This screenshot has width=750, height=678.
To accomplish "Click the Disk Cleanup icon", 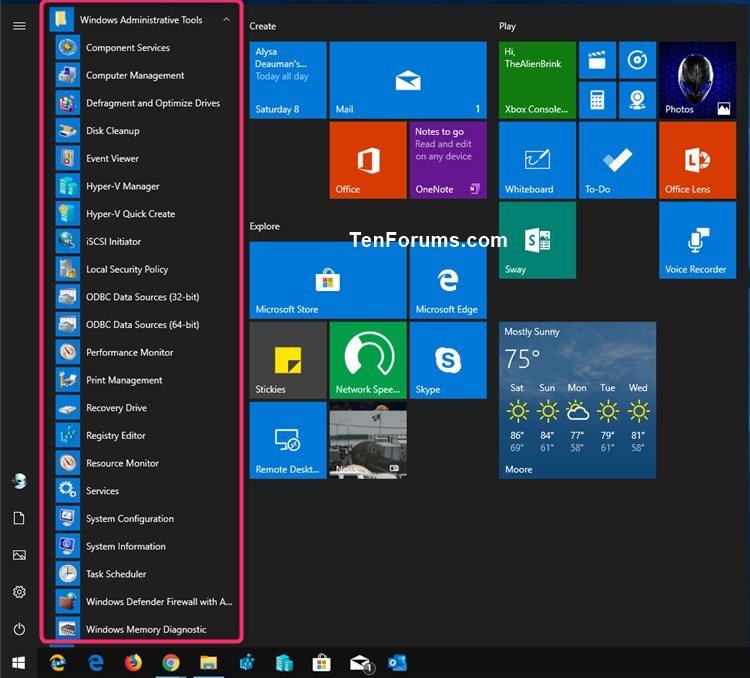I will 67,131.
